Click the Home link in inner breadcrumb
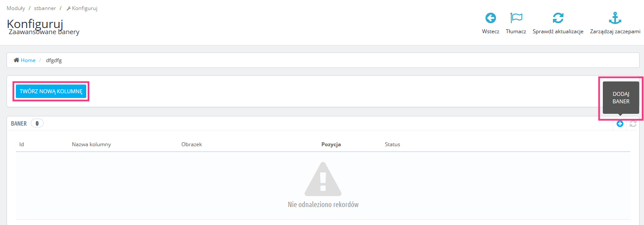644x225 pixels. [x=28, y=60]
